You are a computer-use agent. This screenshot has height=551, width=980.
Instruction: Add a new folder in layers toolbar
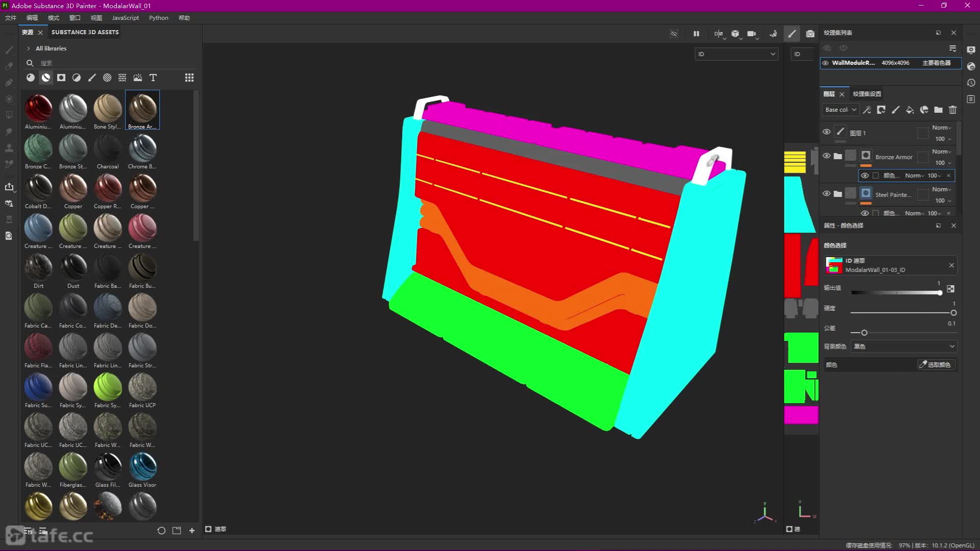tap(938, 110)
